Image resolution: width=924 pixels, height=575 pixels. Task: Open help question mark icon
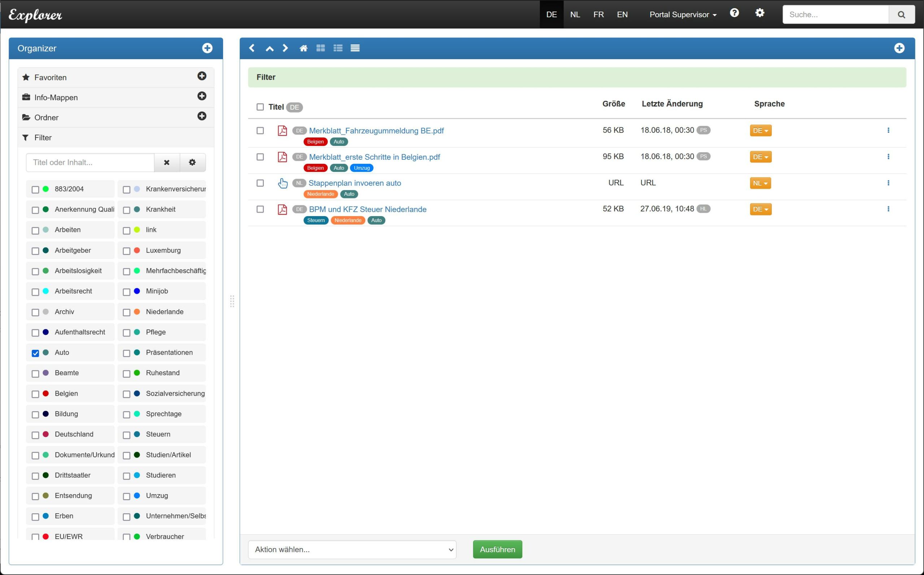(734, 13)
